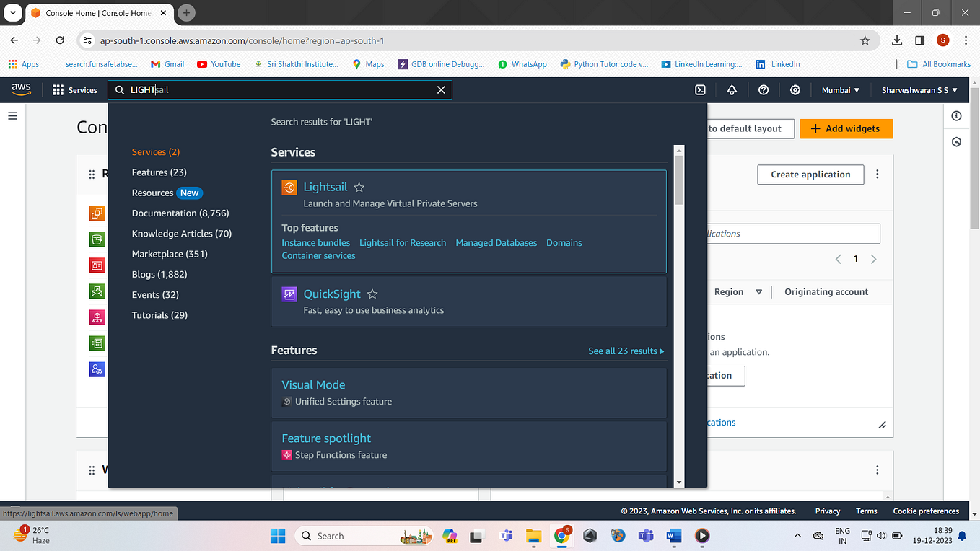The image size is (980, 551).
Task: Open the console settings gear
Action: (795, 89)
